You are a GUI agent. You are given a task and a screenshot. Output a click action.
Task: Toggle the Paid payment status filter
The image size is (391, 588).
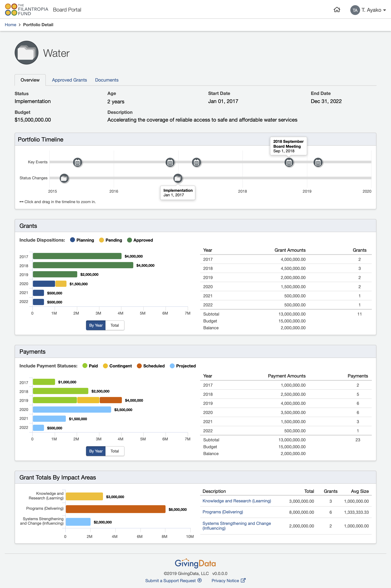pos(90,366)
